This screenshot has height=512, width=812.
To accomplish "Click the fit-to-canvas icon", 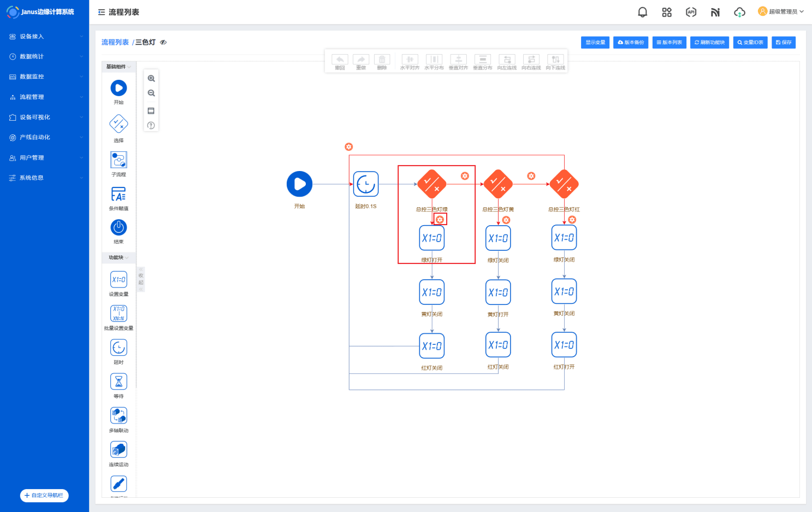I will pos(151,111).
